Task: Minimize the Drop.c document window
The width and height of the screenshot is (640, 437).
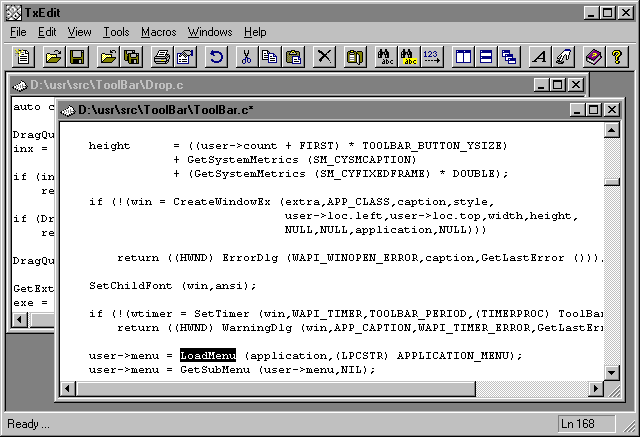Action: coord(541,85)
